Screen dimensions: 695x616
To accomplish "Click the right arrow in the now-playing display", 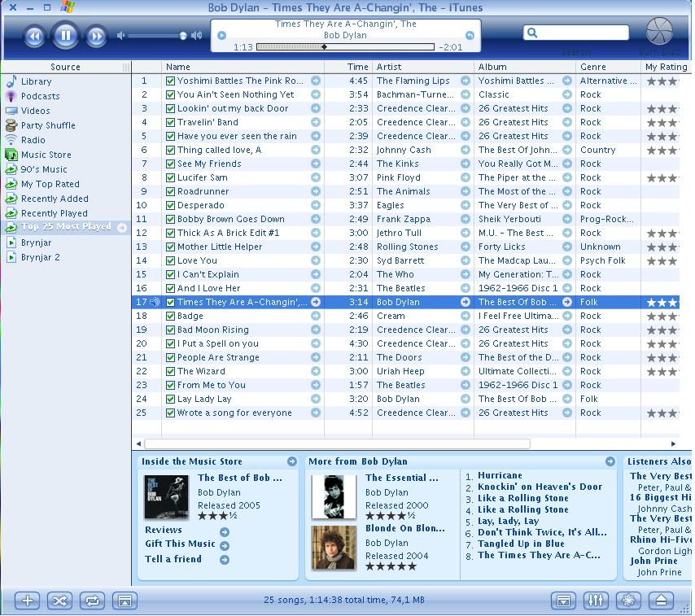I will coord(470,35).
